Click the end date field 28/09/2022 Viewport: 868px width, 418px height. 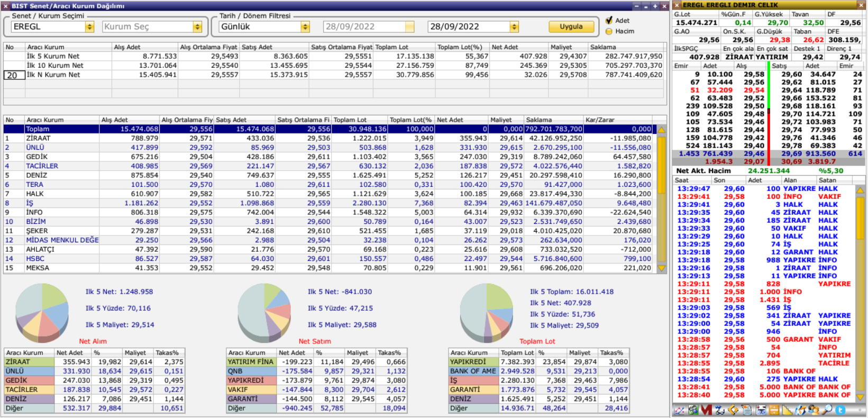pyautogui.click(x=469, y=26)
